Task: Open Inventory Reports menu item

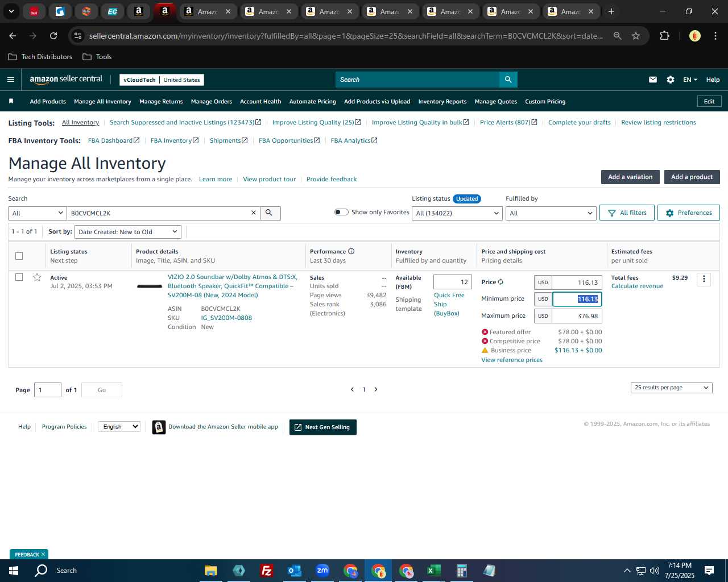Action: coord(442,102)
